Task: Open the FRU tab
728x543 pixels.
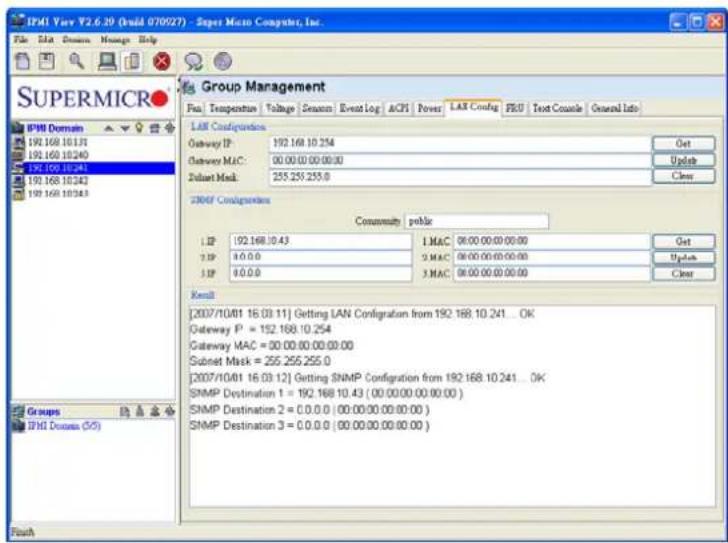Action: pyautogui.click(x=515, y=109)
